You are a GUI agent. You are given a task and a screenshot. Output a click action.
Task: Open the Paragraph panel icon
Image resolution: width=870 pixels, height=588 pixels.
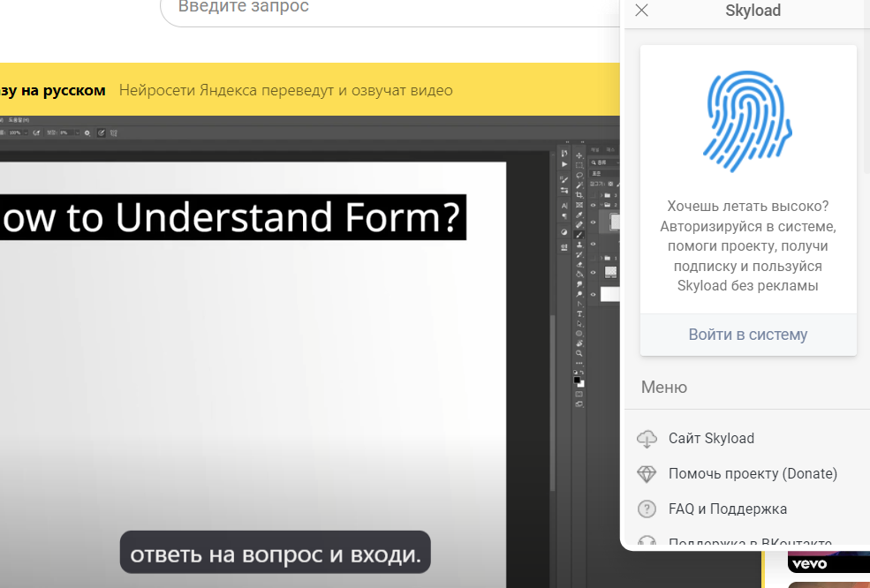point(564,216)
